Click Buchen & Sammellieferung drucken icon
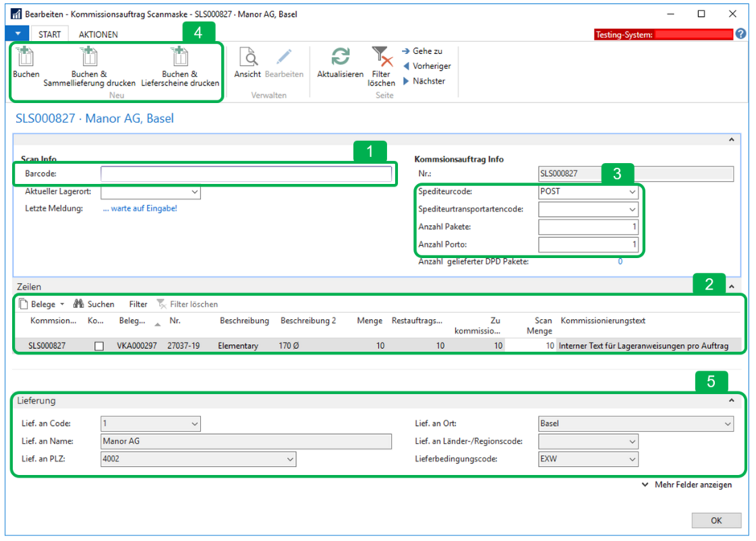Screen dimensions: 756x541 [x=89, y=57]
